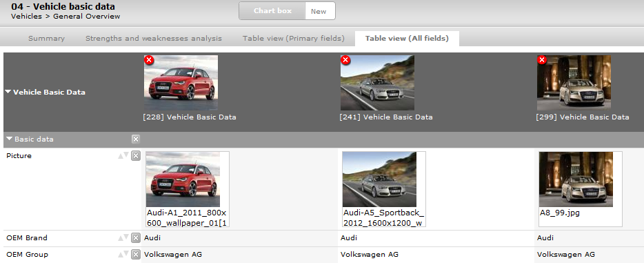
Task: Click 04 - Vehicle basic data title
Action: pos(63,7)
